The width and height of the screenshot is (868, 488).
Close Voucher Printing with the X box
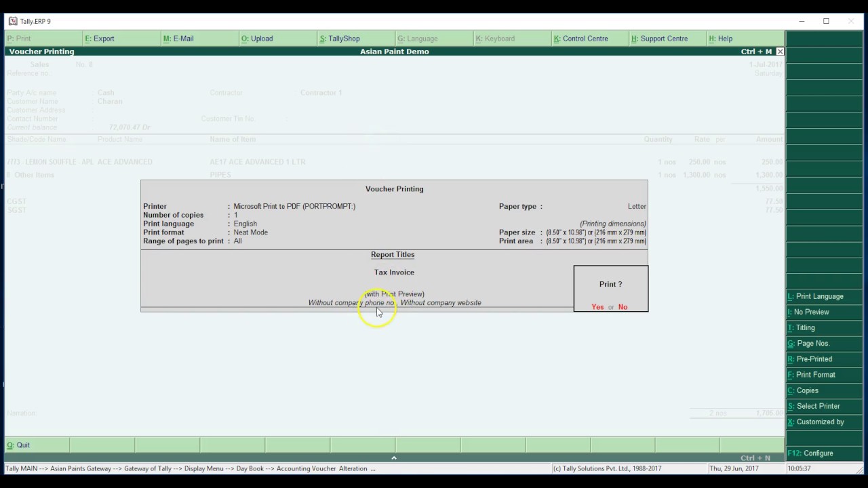(x=780, y=52)
